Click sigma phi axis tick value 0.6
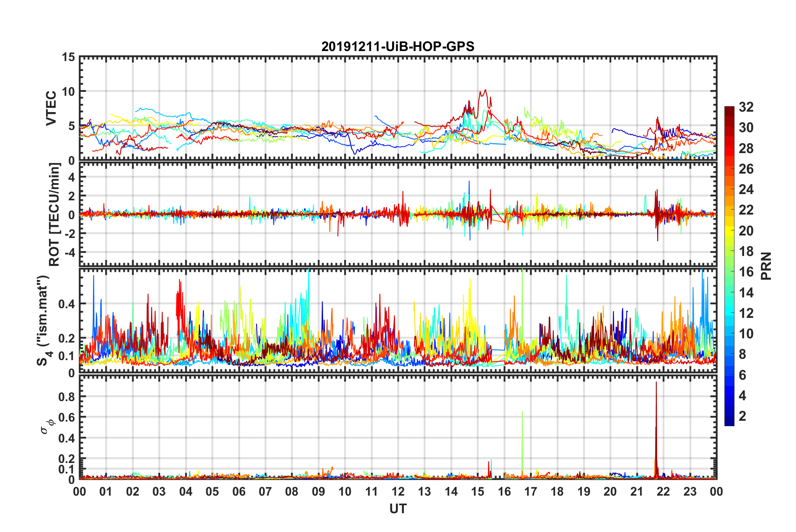The image size is (796, 532). pyautogui.click(x=67, y=417)
